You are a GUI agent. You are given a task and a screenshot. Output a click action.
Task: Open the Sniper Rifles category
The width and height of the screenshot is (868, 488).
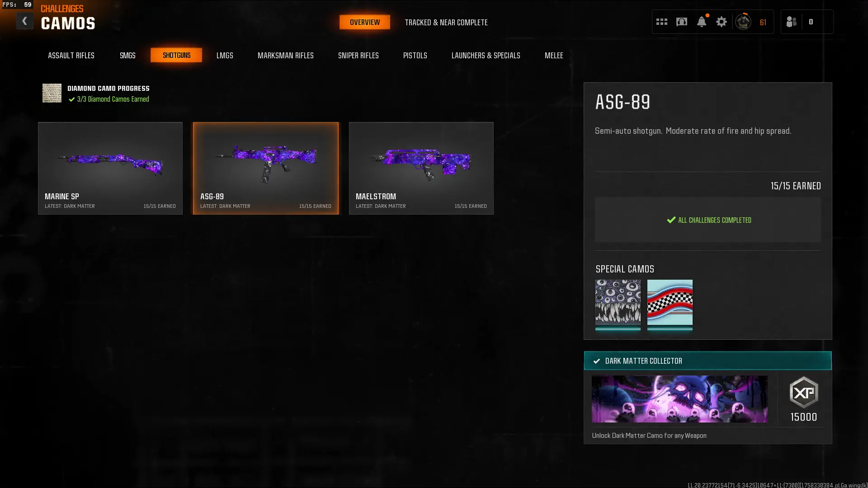(x=358, y=55)
